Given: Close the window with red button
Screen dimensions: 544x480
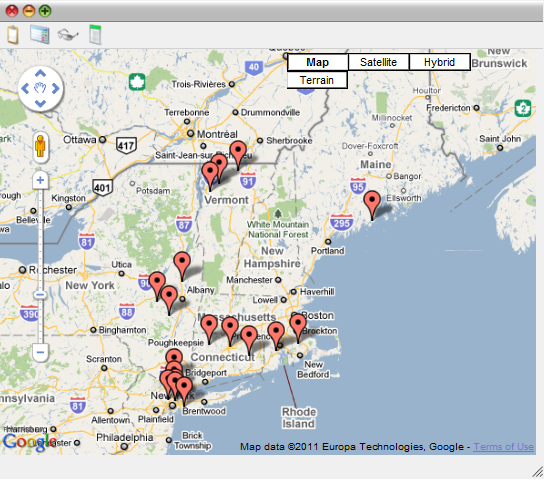Looking at the screenshot, I should click(12, 11).
